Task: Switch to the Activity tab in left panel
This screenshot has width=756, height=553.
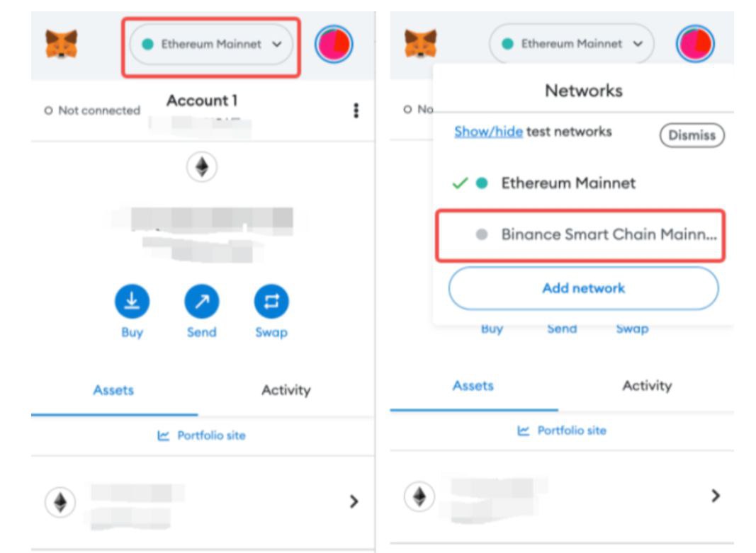Action: [x=286, y=390]
